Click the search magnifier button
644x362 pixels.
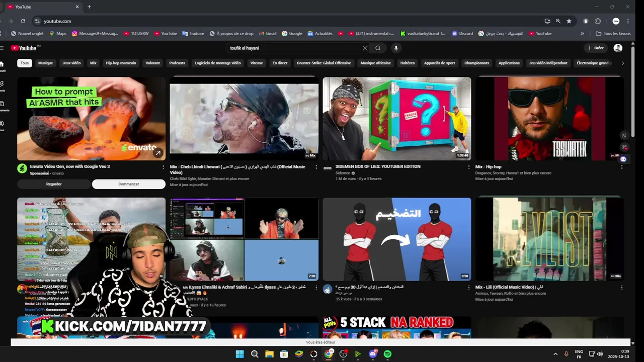pos(378,48)
